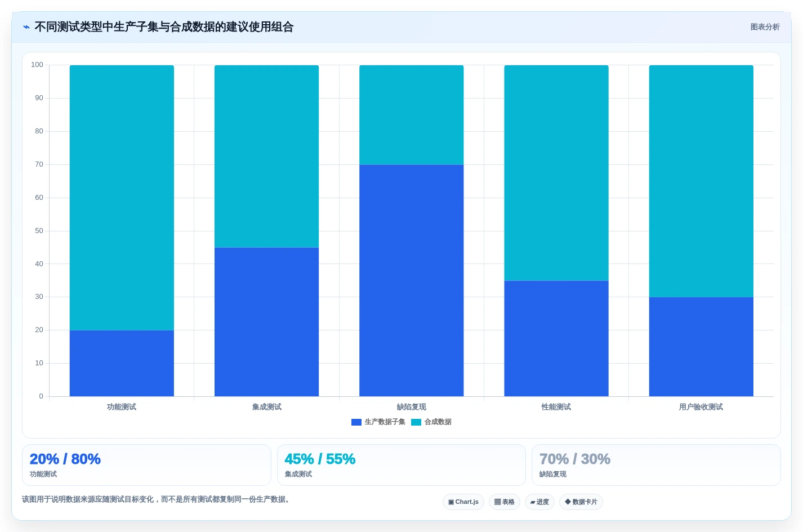Click the cyan 合成数据 legend color box
The image size is (803, 532).
point(416,422)
